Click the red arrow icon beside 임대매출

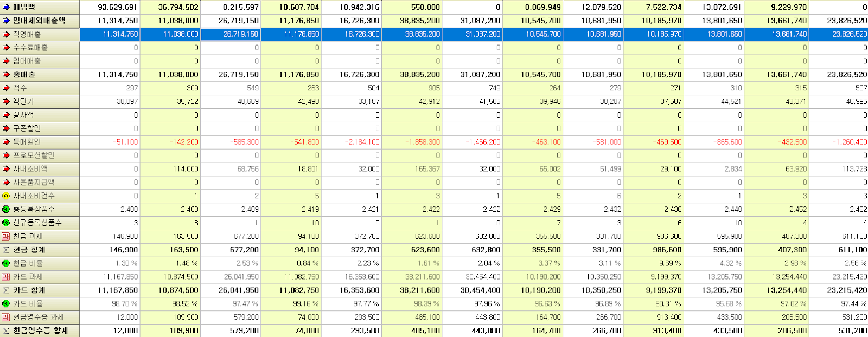click(x=6, y=61)
